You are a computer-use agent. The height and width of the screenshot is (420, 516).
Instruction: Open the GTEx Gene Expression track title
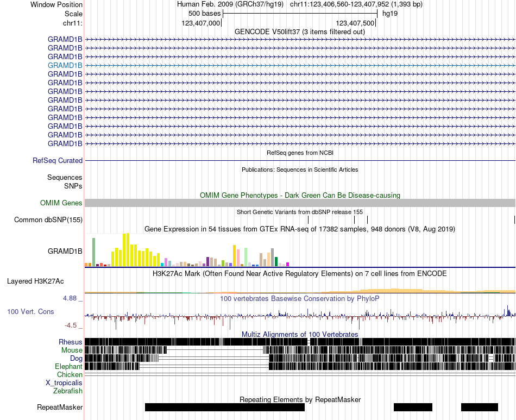click(300, 229)
